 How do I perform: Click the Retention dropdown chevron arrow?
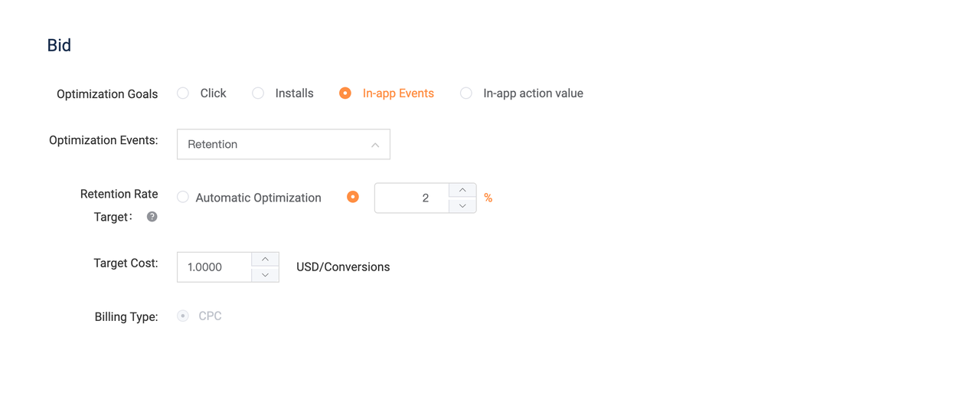tap(375, 145)
